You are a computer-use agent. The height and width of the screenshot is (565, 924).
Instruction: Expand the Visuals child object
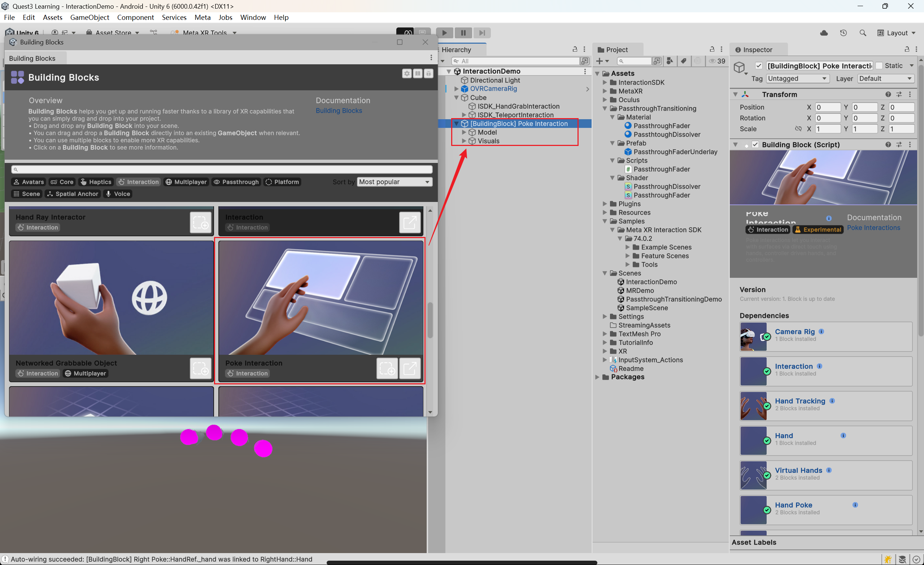pyautogui.click(x=464, y=141)
